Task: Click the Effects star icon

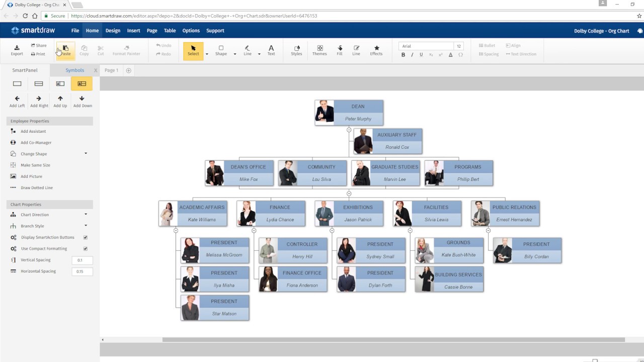Action: [x=376, y=49]
